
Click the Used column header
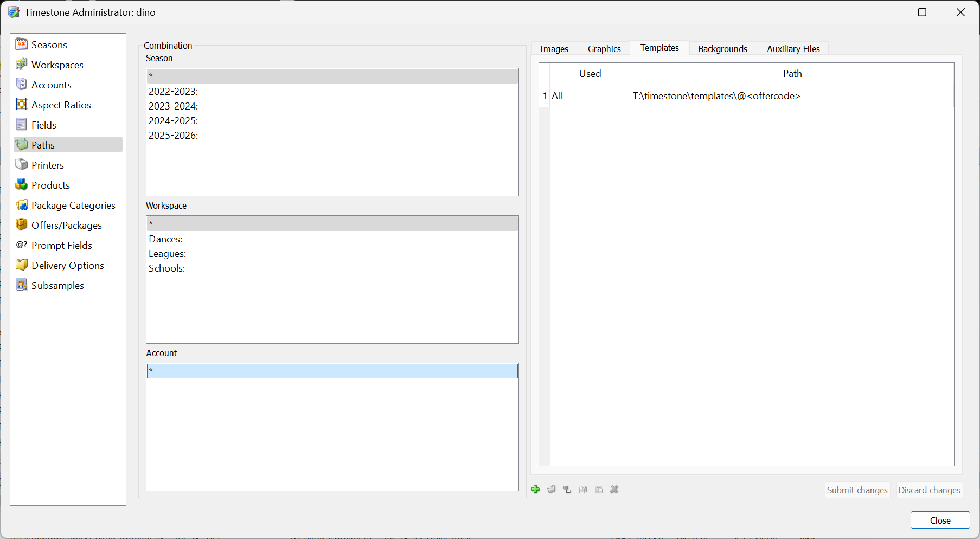pyautogui.click(x=590, y=74)
